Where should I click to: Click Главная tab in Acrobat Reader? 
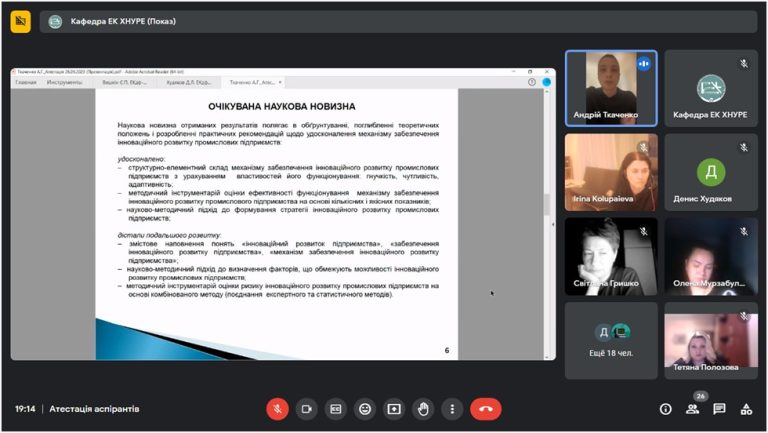coord(26,82)
